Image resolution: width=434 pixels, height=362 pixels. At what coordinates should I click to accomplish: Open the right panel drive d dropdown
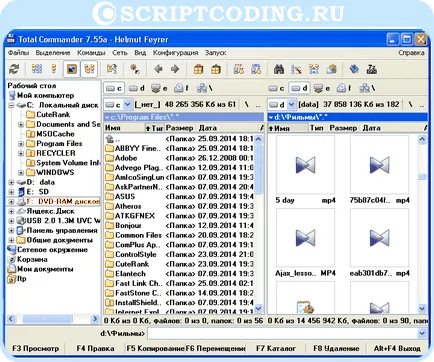tap(291, 105)
